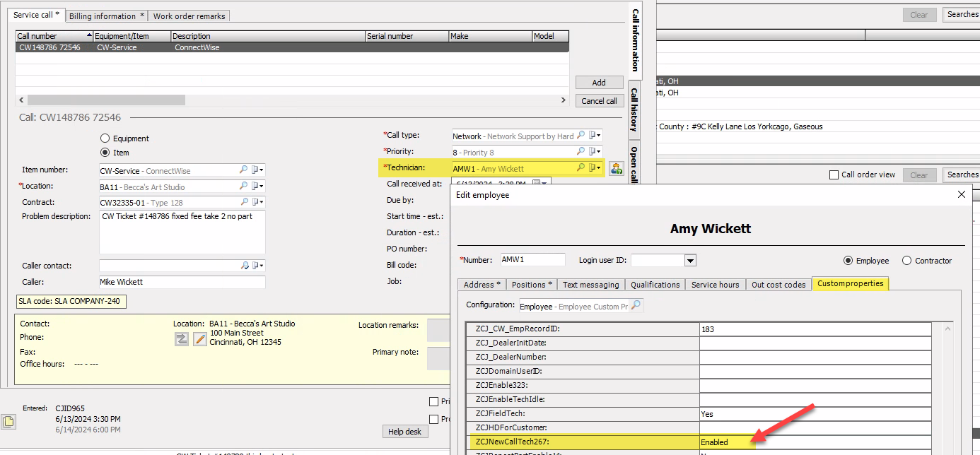The image size is (980, 455).
Task: Click the Add button
Action: coord(599,83)
